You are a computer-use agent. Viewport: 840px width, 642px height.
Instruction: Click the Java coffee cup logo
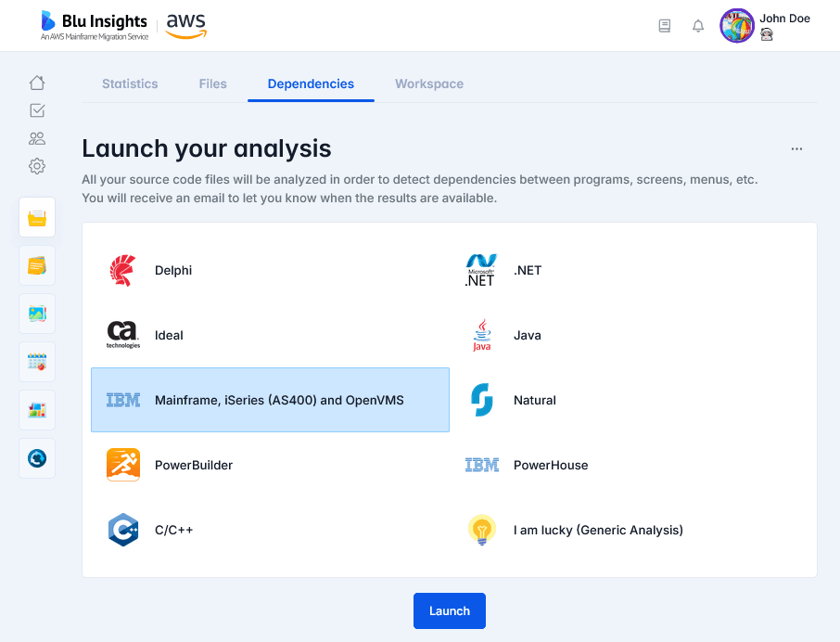(481, 335)
